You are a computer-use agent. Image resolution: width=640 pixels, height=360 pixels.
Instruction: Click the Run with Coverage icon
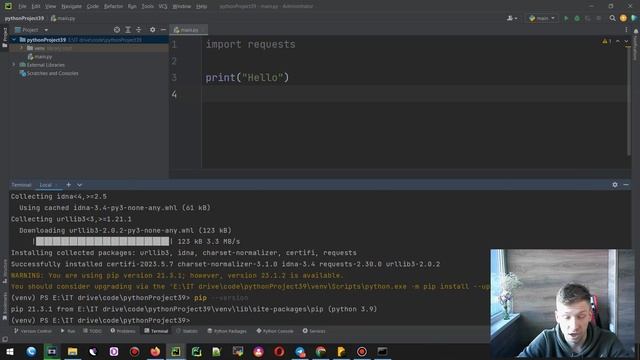(588, 18)
